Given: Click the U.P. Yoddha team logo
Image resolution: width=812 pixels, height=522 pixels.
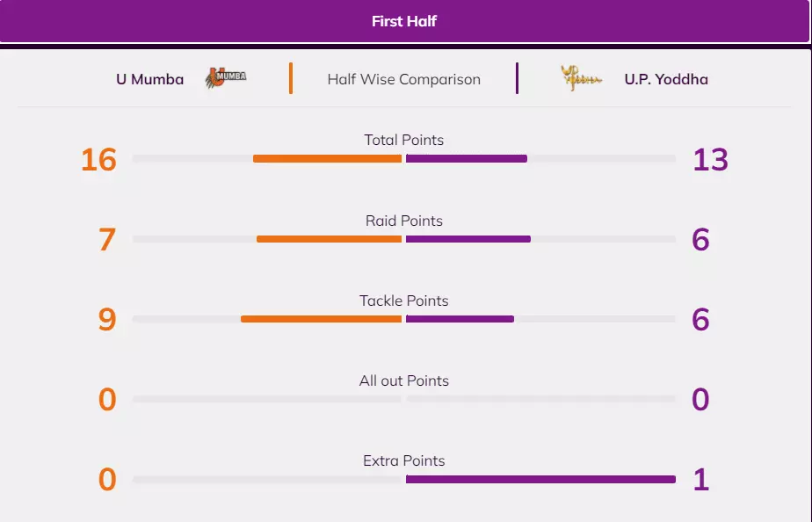Looking at the screenshot, I should tap(582, 79).
